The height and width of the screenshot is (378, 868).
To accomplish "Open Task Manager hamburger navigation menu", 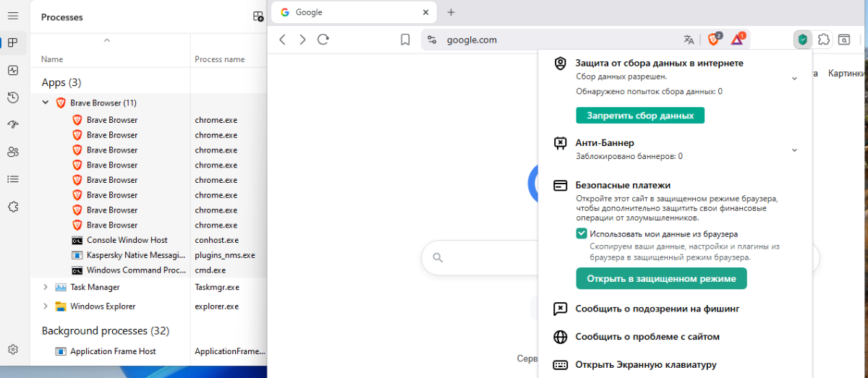I will click(12, 16).
